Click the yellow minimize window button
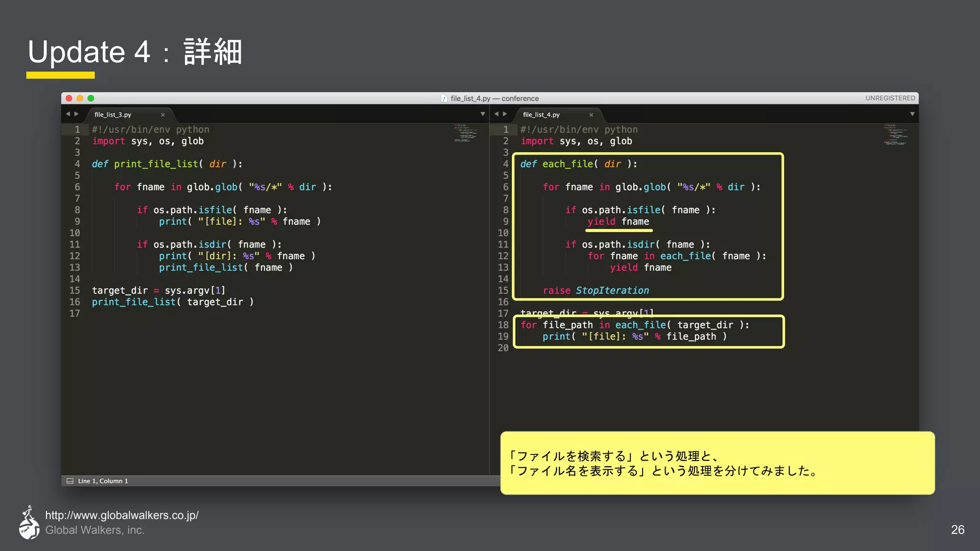Screen dimensions: 980x551 click(x=80, y=98)
